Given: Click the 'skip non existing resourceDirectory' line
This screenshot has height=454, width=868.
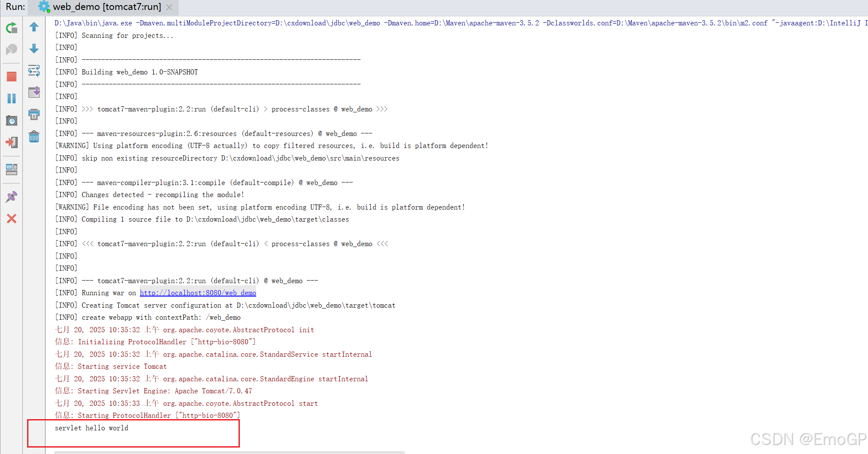Looking at the screenshot, I should 227,158.
